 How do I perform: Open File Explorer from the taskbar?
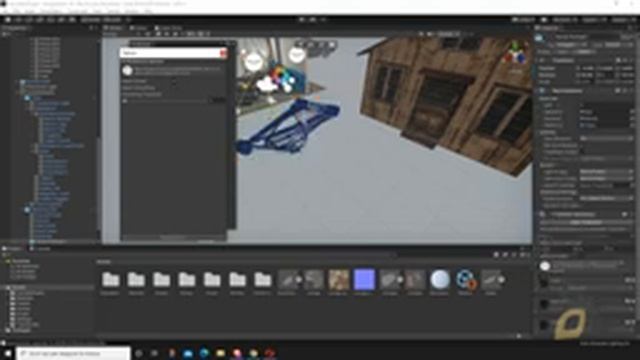[221, 353]
